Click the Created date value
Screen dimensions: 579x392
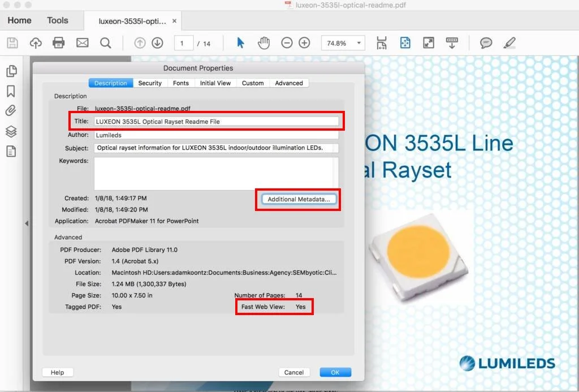coord(121,199)
